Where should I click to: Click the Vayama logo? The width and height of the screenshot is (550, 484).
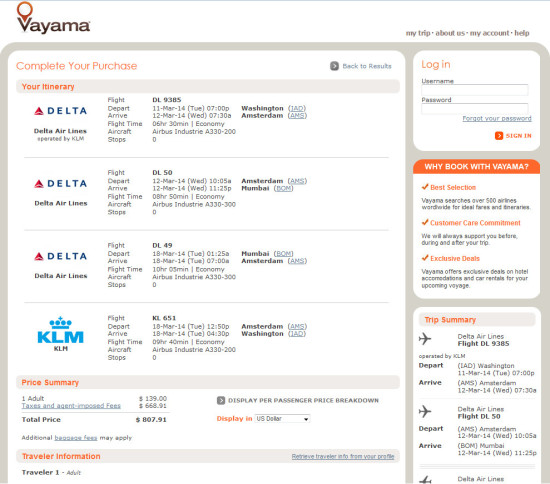tap(53, 18)
